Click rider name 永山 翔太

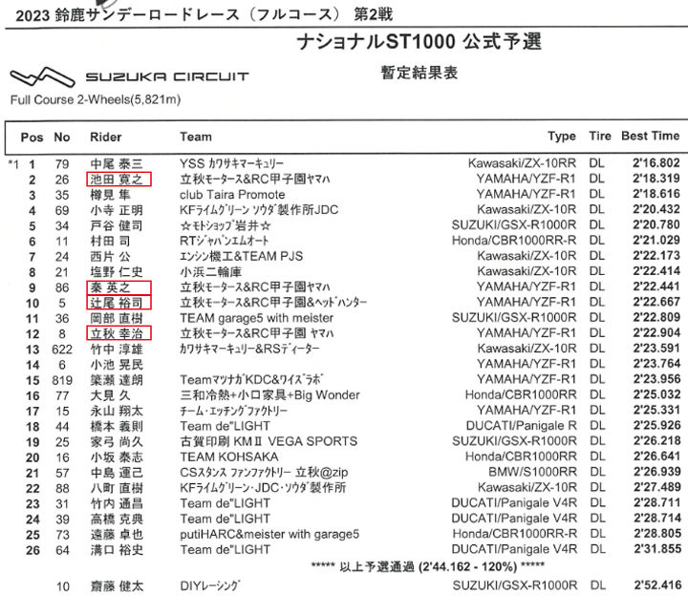click(x=117, y=412)
